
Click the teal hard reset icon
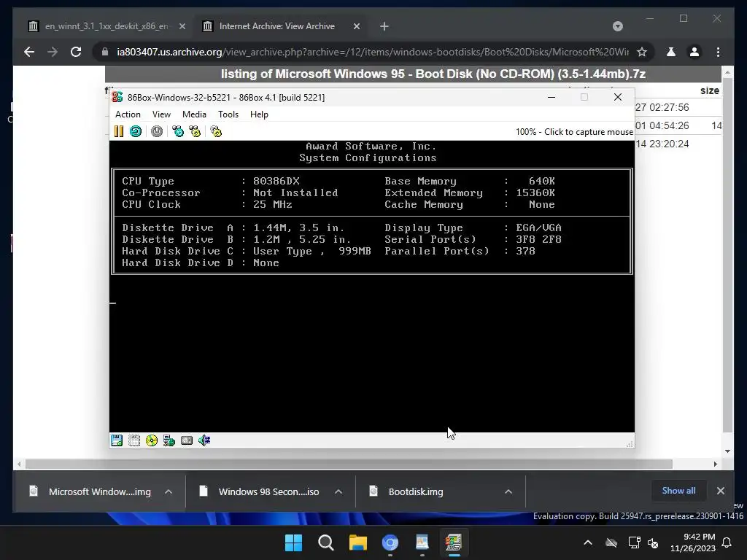[x=136, y=131]
